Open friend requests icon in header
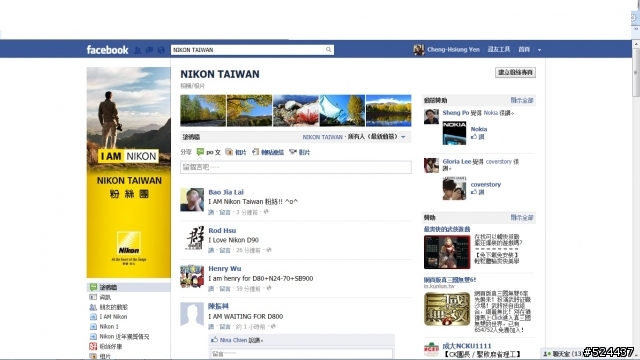Viewport: 640px width, 360px height. 138,50
